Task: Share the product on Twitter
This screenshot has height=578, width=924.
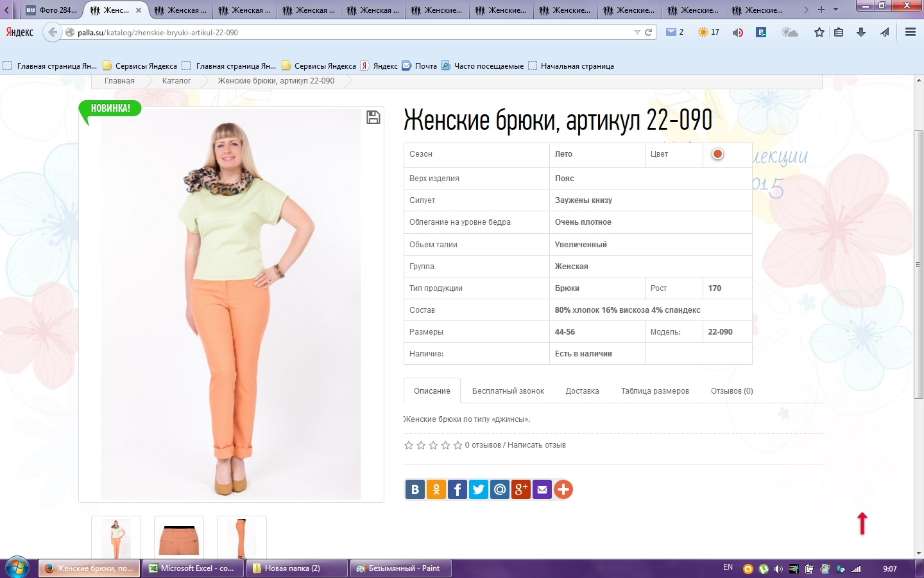Action: tap(478, 489)
